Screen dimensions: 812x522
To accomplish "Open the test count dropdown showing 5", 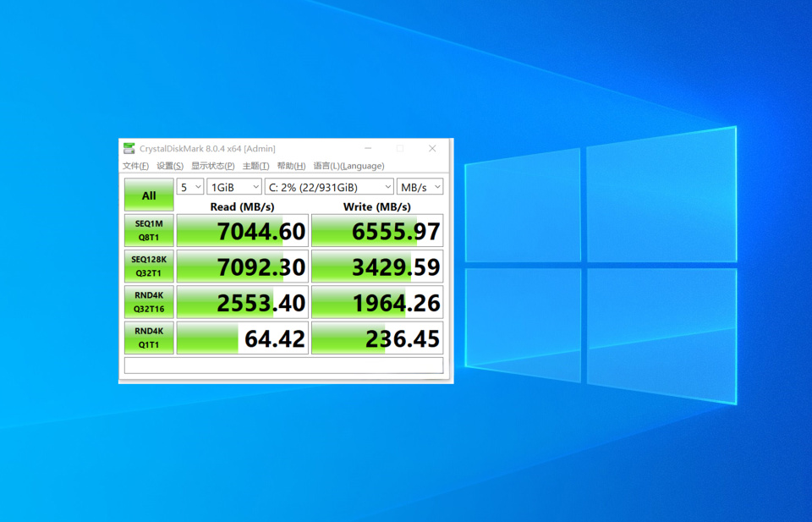I will coord(190,187).
